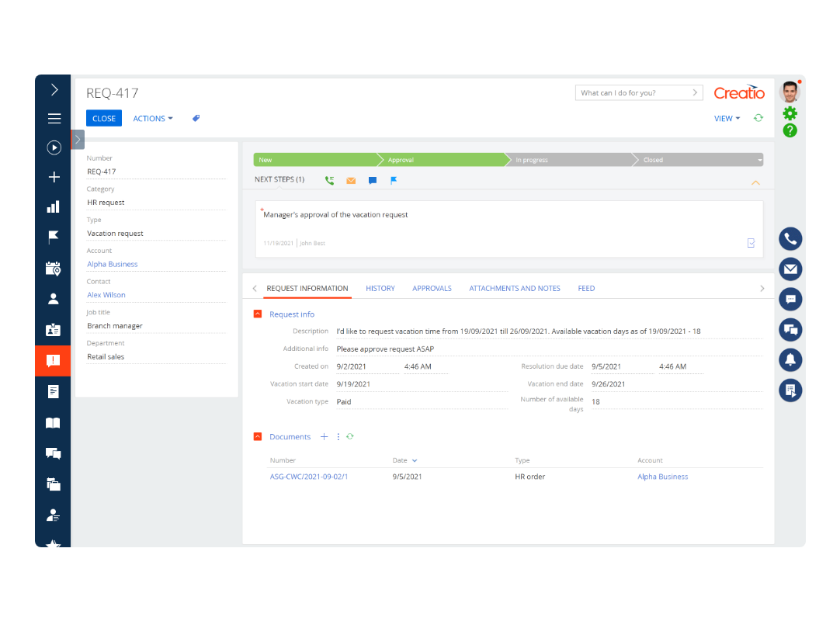Image resolution: width=840 pixels, height=621 pixels.
Task: Click the tag icon beside Actions
Action: (196, 119)
